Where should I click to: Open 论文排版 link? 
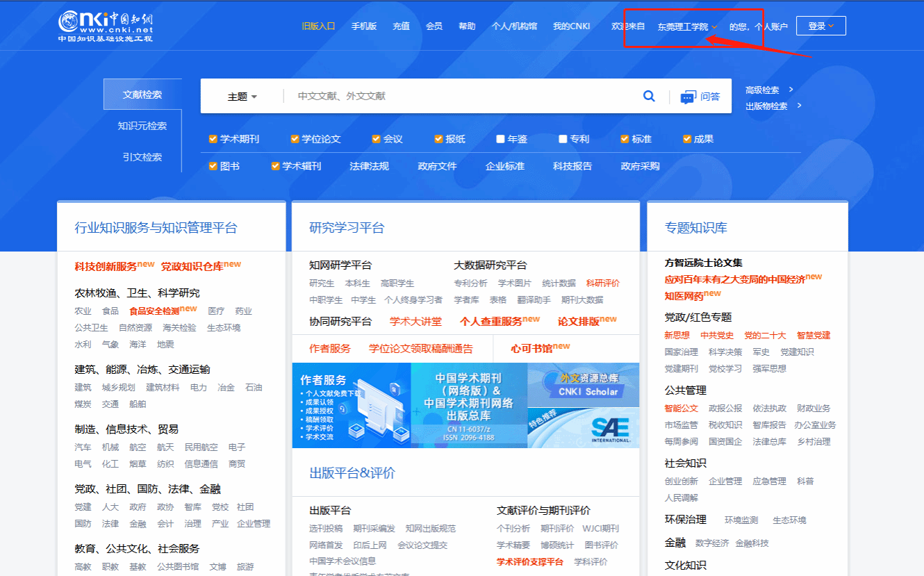click(x=579, y=322)
